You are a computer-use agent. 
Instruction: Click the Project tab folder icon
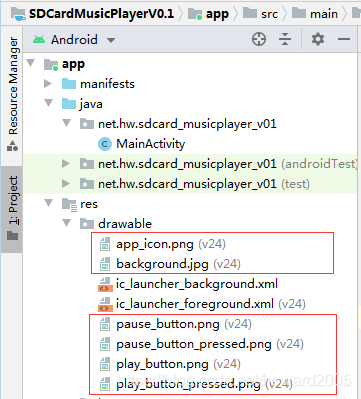[13, 235]
